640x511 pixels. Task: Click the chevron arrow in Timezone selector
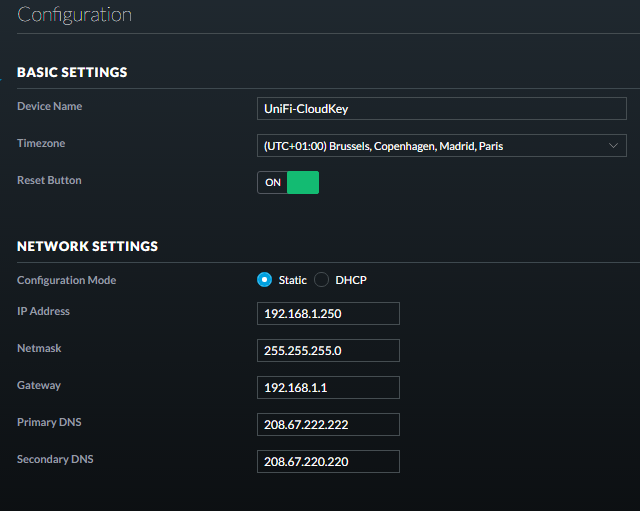(x=613, y=146)
